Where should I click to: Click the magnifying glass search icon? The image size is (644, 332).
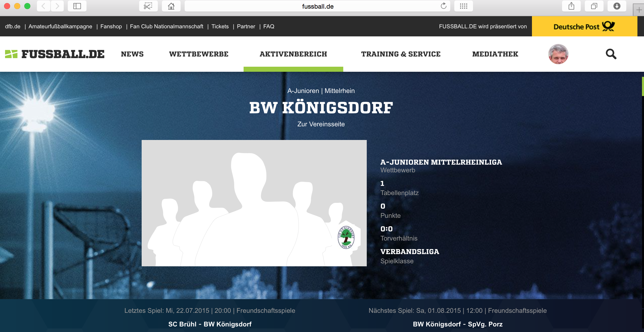[x=611, y=54]
